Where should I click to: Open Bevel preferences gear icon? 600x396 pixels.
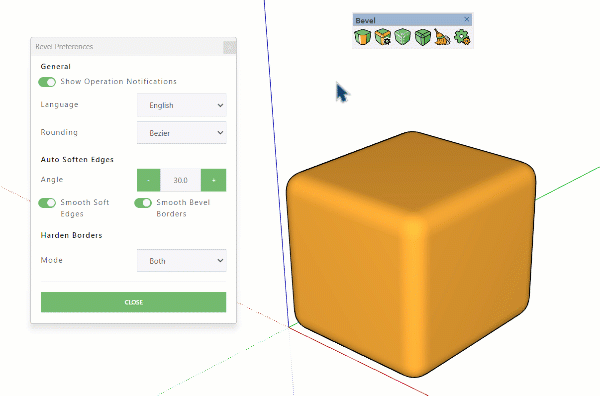tap(462, 37)
